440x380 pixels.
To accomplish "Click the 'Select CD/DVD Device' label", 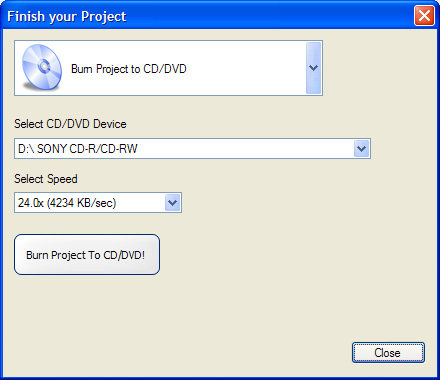I will 70,124.
